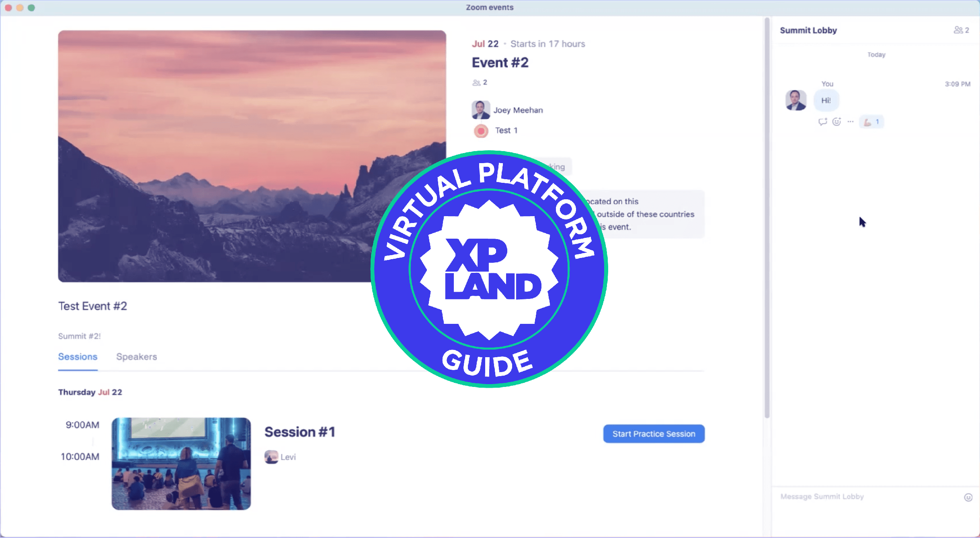Viewport: 980px width, 538px height.
Task: Click the 10:00AM session end time
Action: 80,456
